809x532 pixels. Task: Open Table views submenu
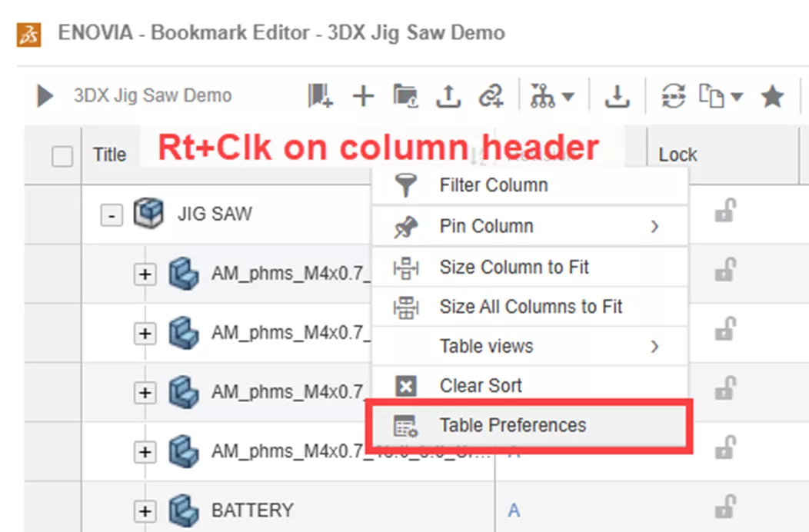[530, 346]
